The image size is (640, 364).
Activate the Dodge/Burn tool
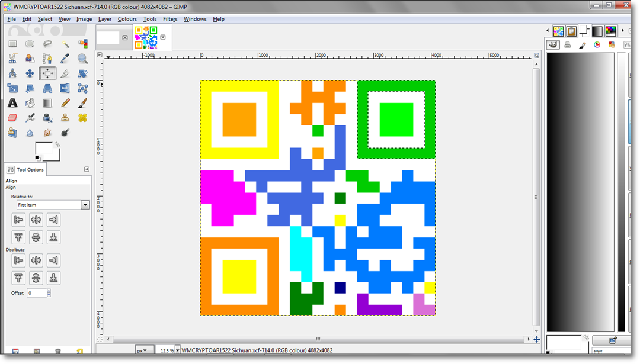coord(65,133)
